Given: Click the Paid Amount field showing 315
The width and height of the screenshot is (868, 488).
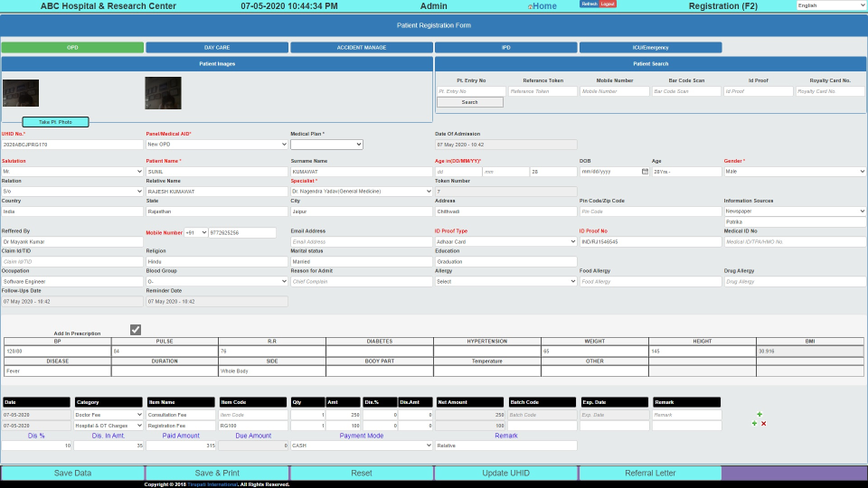Looking at the screenshot, I should [181, 446].
